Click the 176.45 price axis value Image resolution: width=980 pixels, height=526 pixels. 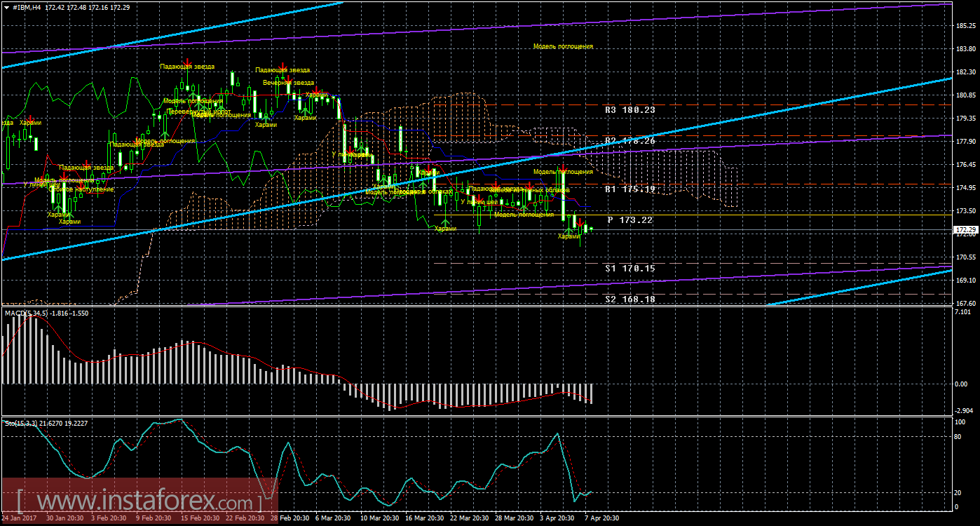pyautogui.click(x=966, y=165)
